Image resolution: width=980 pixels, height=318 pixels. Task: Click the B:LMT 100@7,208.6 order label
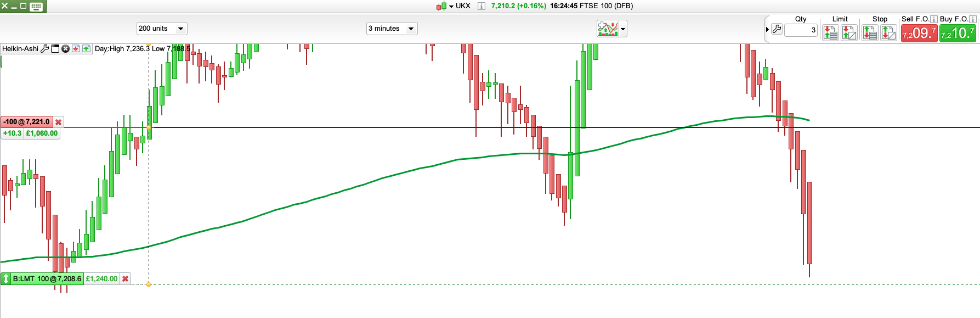coord(47,279)
